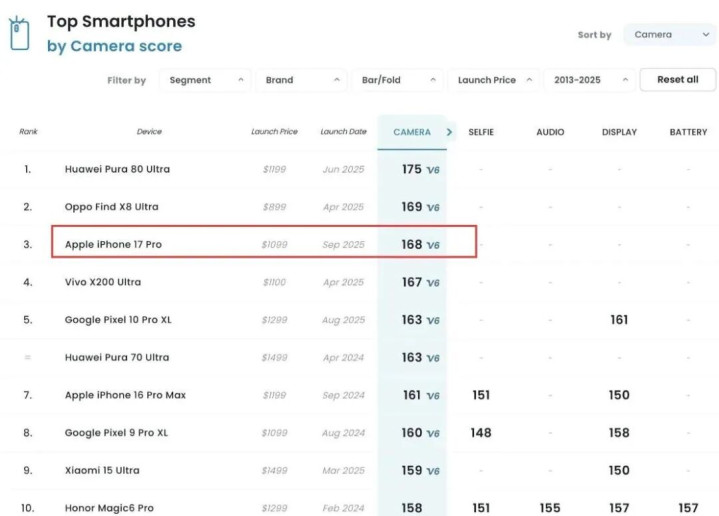The height and width of the screenshot is (516, 719).
Task: Open the 2013-2025 year range dropdown
Action: pos(590,80)
